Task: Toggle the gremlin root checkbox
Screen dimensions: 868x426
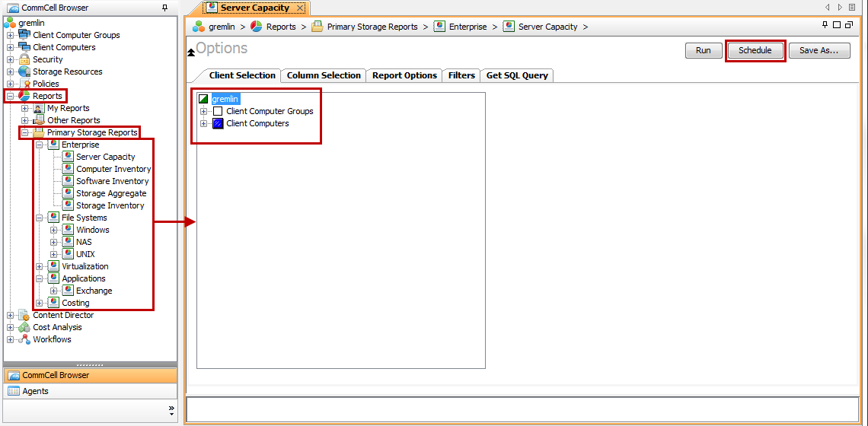Action: click(203, 99)
